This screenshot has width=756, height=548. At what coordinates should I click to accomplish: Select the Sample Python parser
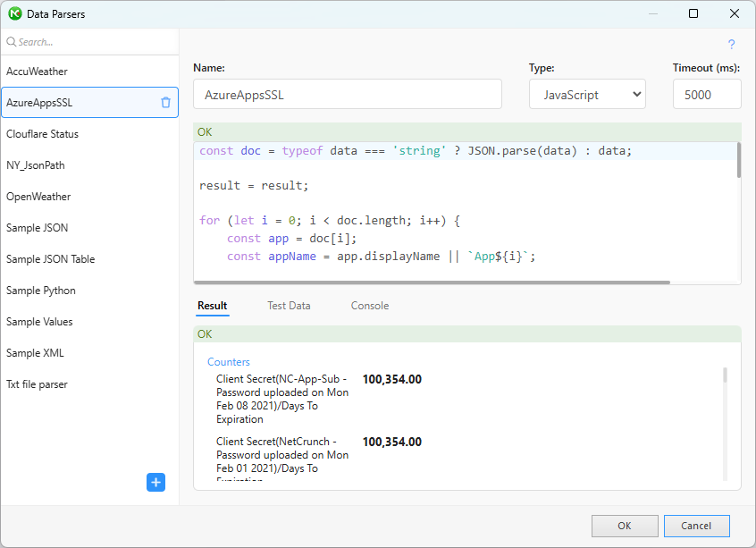coord(89,291)
